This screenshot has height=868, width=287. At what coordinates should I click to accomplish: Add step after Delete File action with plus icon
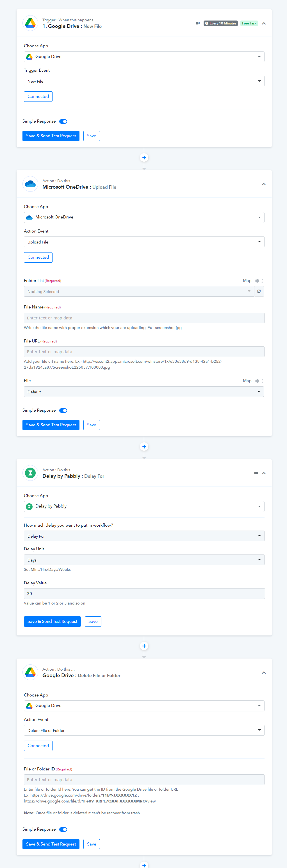[x=144, y=865]
